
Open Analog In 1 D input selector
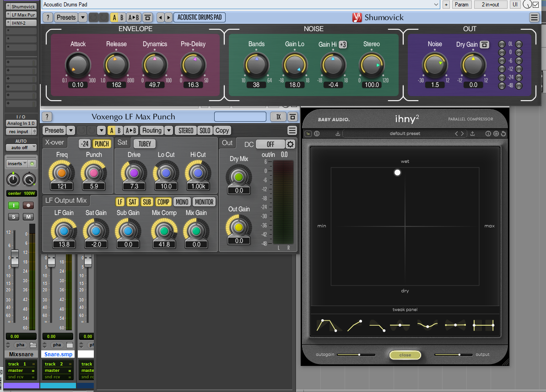point(21,123)
